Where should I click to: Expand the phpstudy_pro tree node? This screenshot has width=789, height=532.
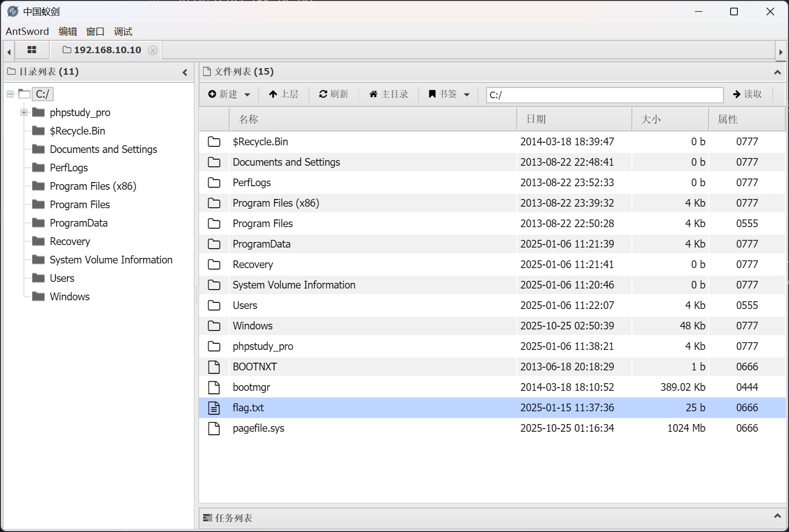point(24,113)
